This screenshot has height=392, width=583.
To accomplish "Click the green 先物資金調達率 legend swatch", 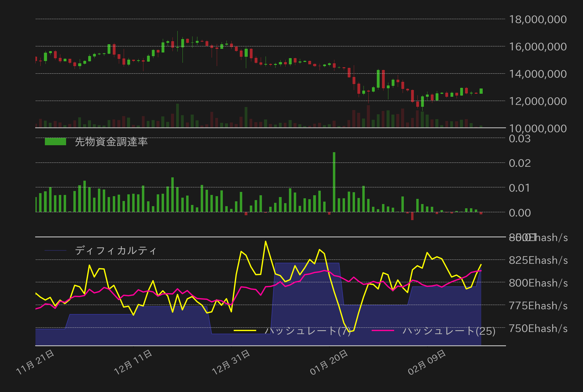I will coord(55,142).
